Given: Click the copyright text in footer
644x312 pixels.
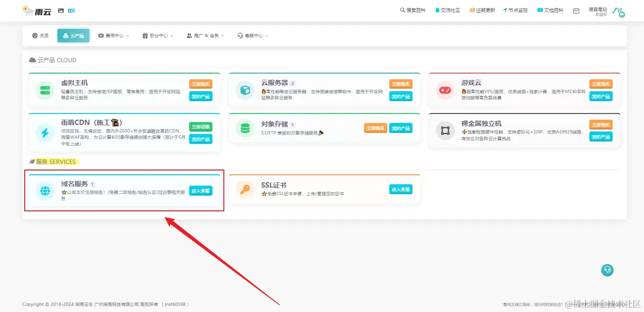Looking at the screenshot, I should pyautogui.click(x=106, y=304).
